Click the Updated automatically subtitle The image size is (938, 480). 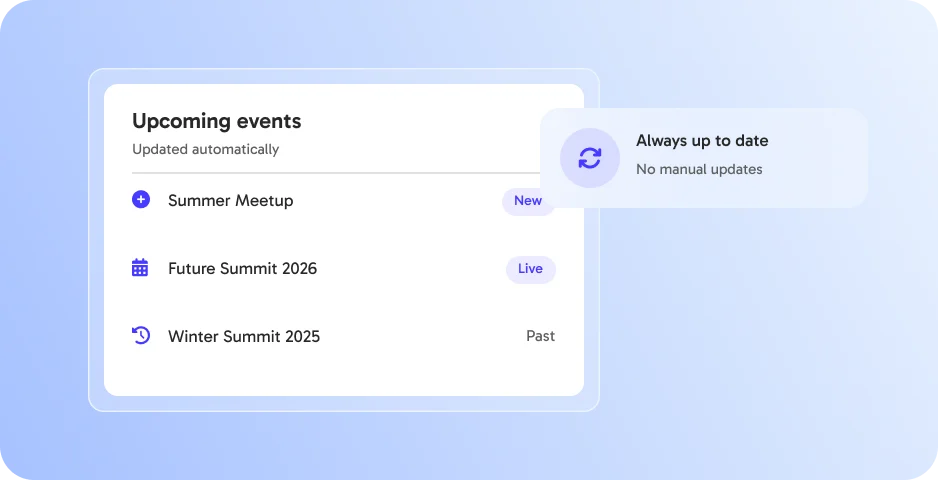tap(206, 150)
